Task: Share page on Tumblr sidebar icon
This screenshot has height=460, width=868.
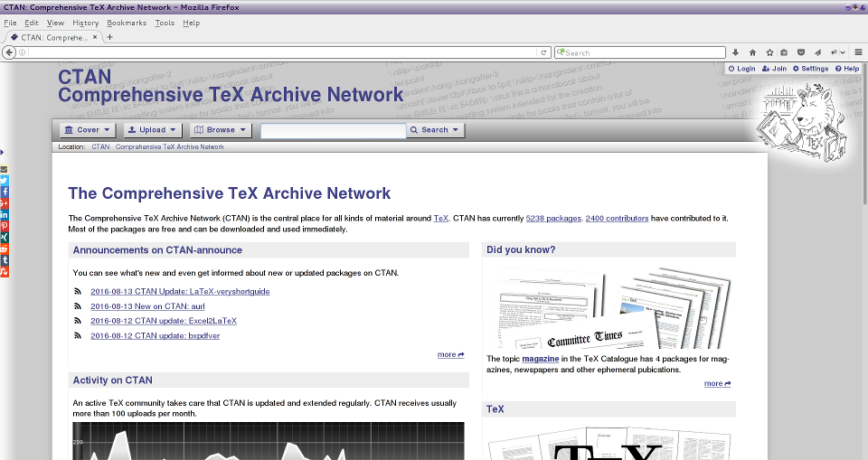Action: [x=4, y=259]
